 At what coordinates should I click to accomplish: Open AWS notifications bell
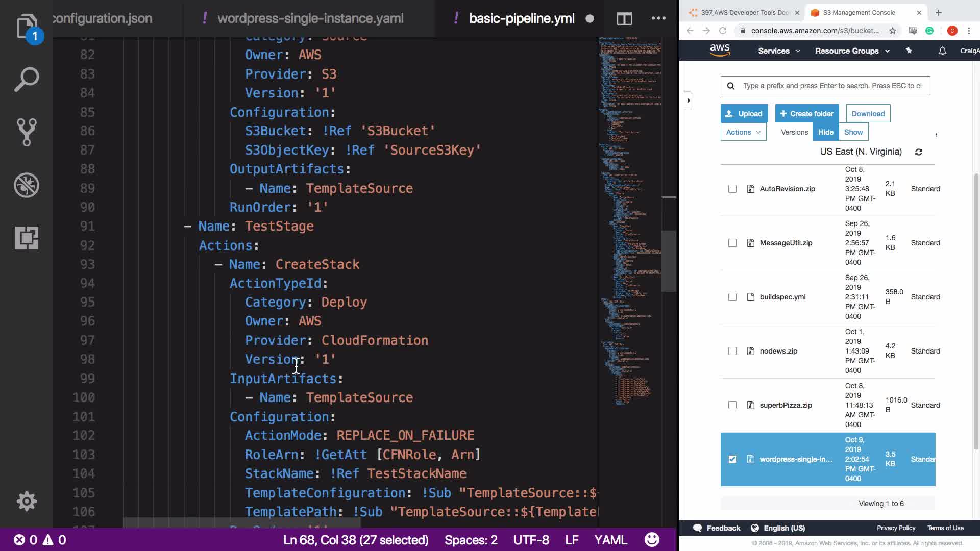(x=942, y=51)
